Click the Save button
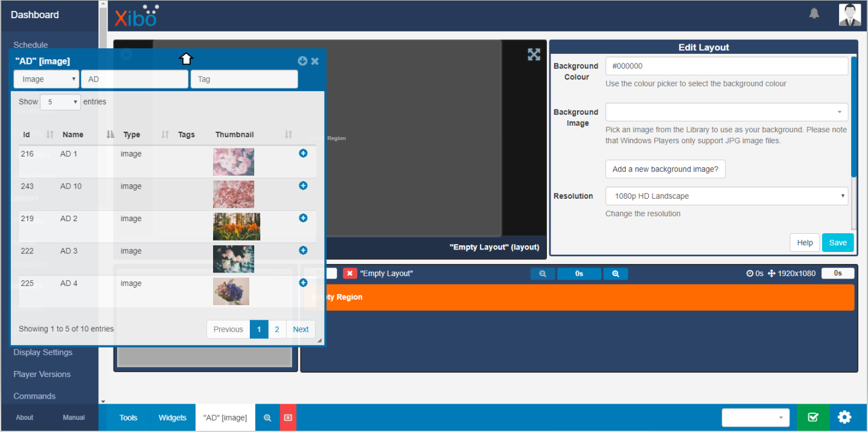The image size is (868, 432). click(x=837, y=242)
